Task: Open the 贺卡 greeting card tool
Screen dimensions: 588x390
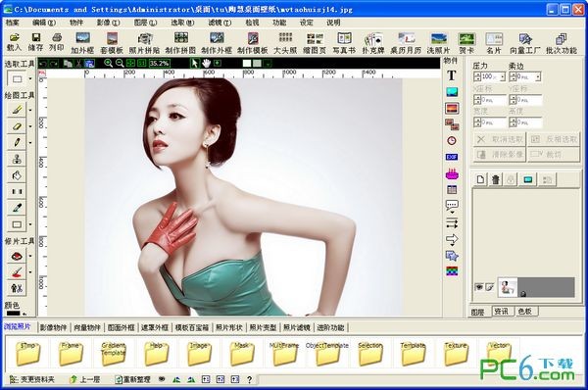Action: (x=466, y=43)
